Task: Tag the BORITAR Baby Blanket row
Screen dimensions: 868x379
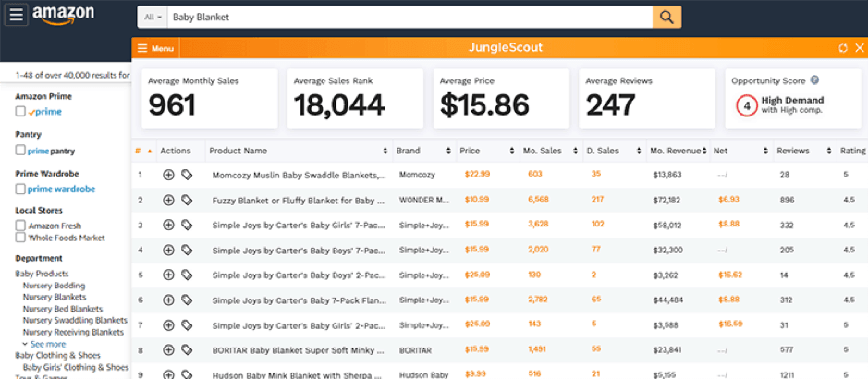Action: tap(187, 350)
